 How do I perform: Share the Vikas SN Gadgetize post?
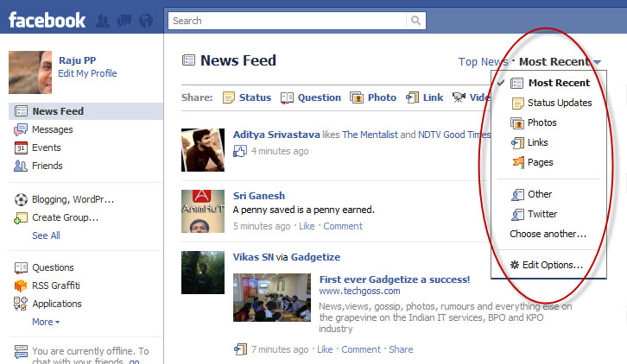[x=401, y=349]
